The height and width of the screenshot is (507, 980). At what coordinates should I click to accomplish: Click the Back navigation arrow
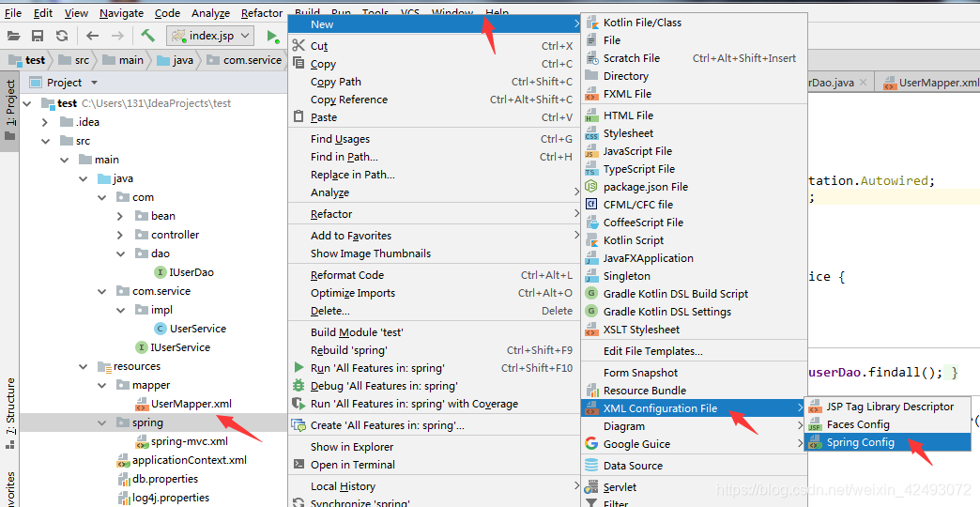pyautogui.click(x=93, y=36)
